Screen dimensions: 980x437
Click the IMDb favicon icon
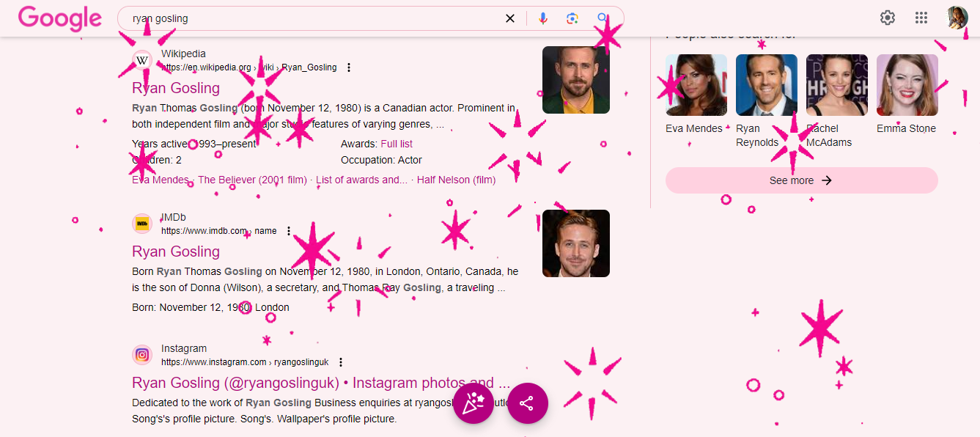tap(141, 223)
